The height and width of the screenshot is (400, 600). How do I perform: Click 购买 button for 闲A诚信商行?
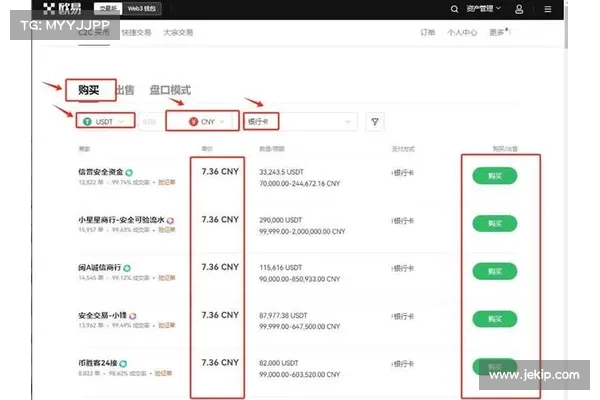click(x=495, y=271)
